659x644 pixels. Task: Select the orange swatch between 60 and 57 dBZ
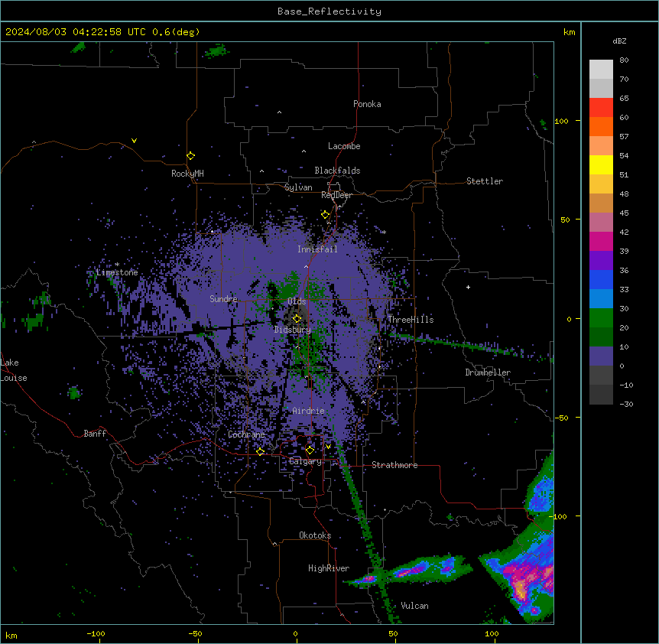click(x=601, y=126)
